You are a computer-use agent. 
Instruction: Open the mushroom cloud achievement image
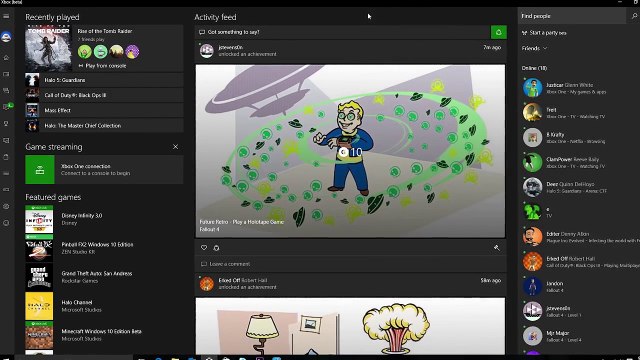[350, 326]
